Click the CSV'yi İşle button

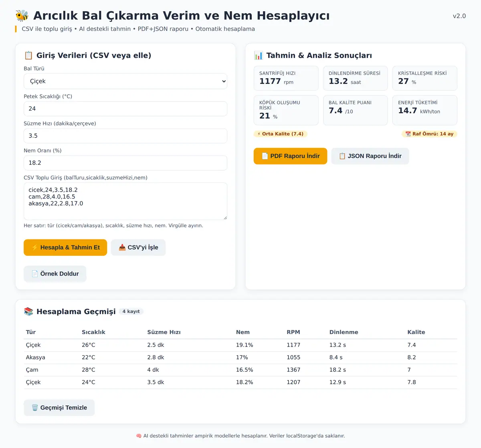(138, 247)
